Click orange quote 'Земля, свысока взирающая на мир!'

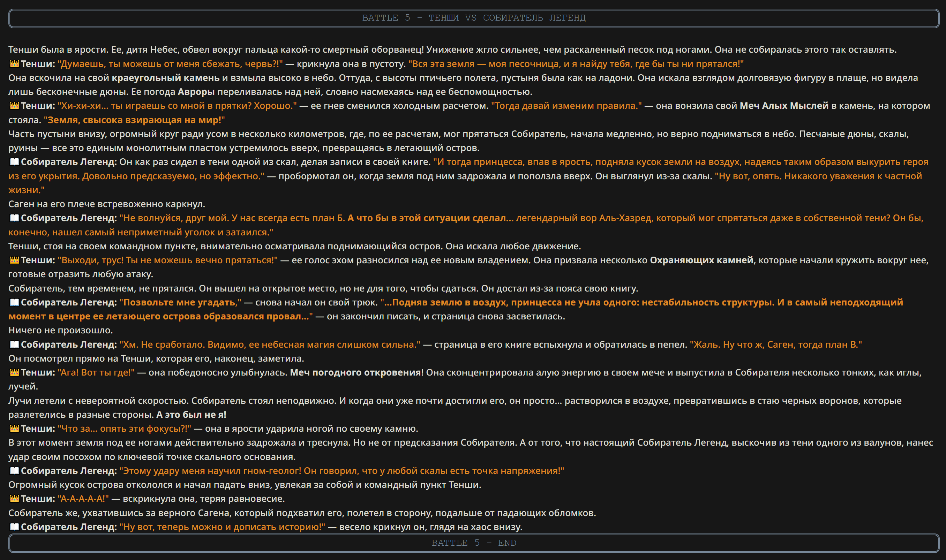[x=134, y=120]
